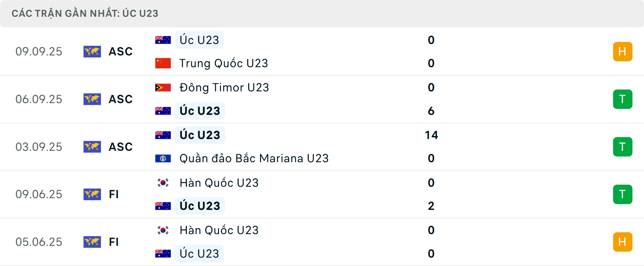The width and height of the screenshot is (644, 266).
Task: Click the globe icon beside 05.06.25
Action: tap(92, 242)
